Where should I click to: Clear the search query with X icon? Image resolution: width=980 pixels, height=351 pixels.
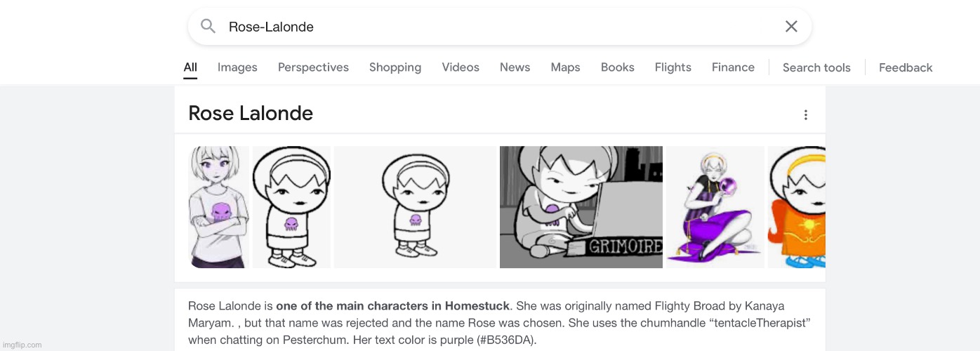click(x=791, y=27)
